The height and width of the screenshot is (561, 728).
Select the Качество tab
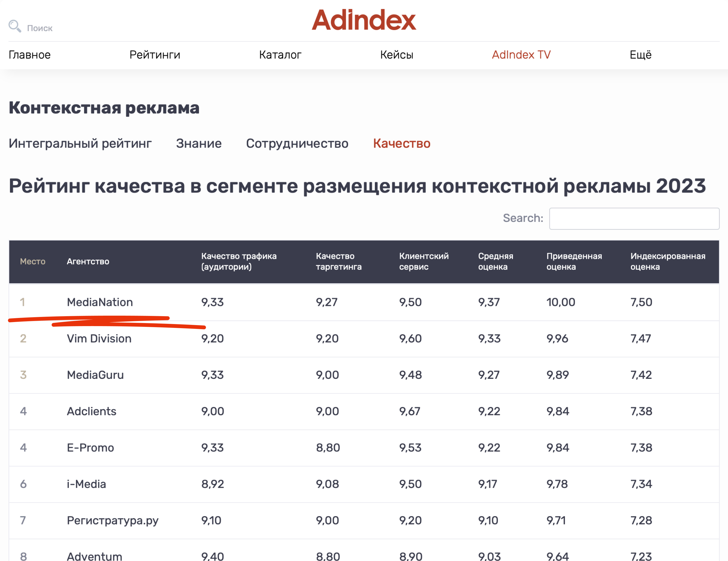402,143
